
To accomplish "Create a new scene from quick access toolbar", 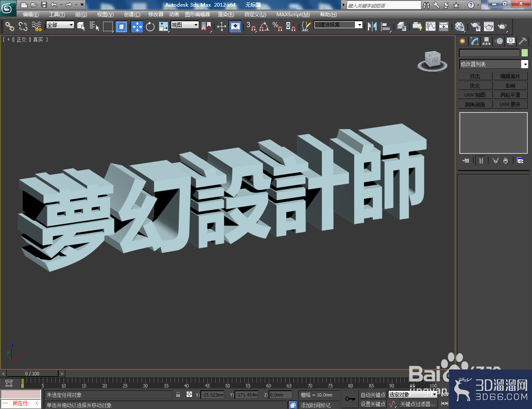I will (24, 5).
